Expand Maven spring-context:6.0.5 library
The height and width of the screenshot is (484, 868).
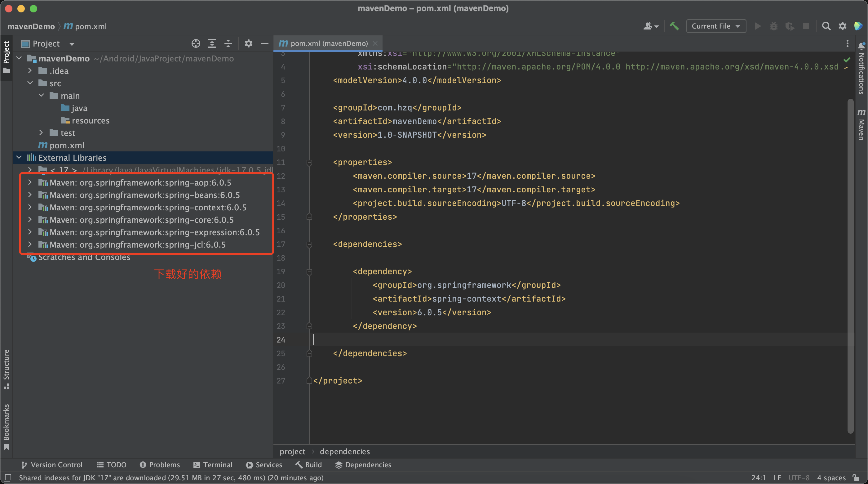[x=30, y=207]
